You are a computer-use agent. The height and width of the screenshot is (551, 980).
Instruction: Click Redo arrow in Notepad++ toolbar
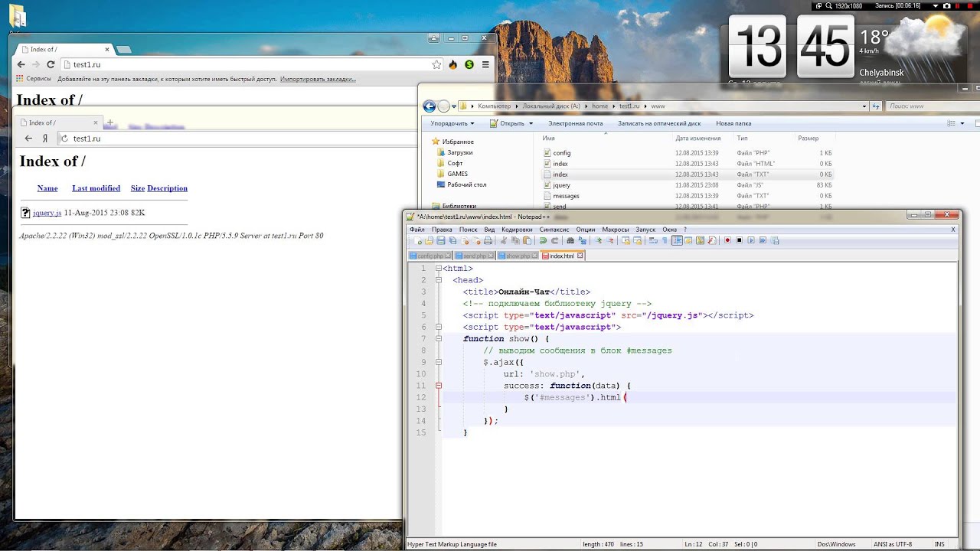click(554, 240)
